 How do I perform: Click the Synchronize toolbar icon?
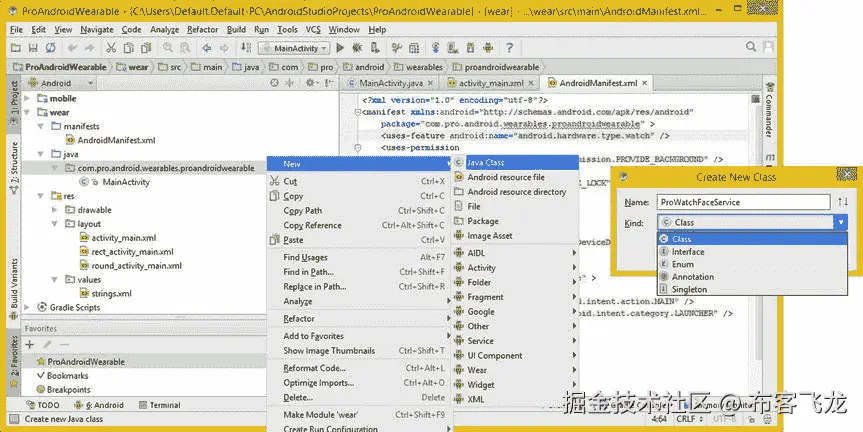51,48
